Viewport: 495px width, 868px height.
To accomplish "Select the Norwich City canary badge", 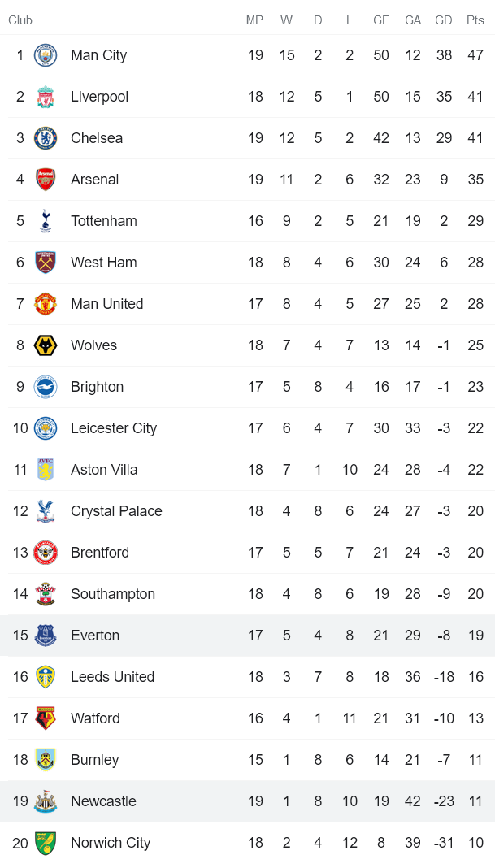I will tap(46, 843).
